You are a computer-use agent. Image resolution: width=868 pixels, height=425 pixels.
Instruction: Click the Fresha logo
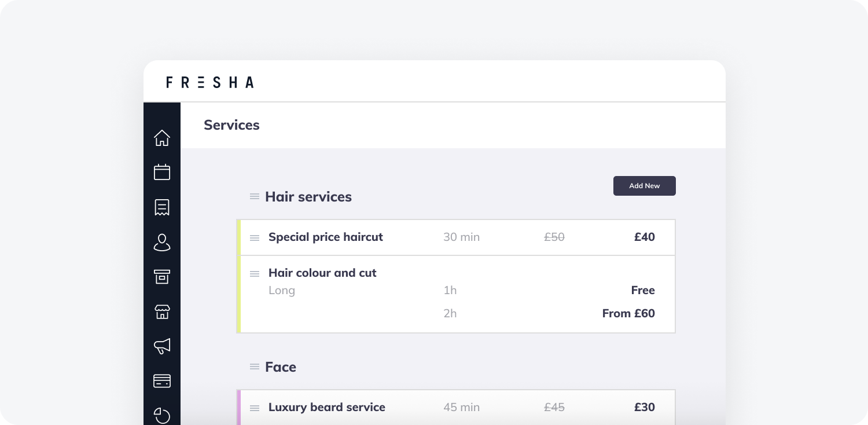pyautogui.click(x=209, y=82)
